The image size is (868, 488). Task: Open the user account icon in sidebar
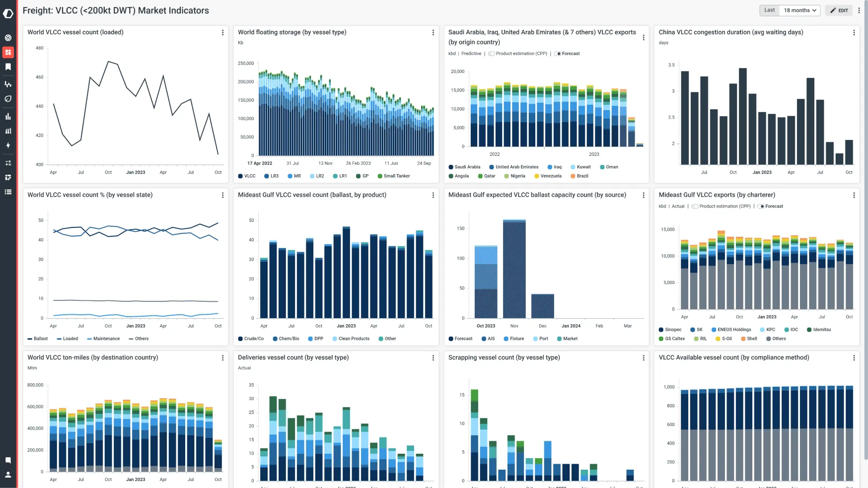(x=8, y=475)
